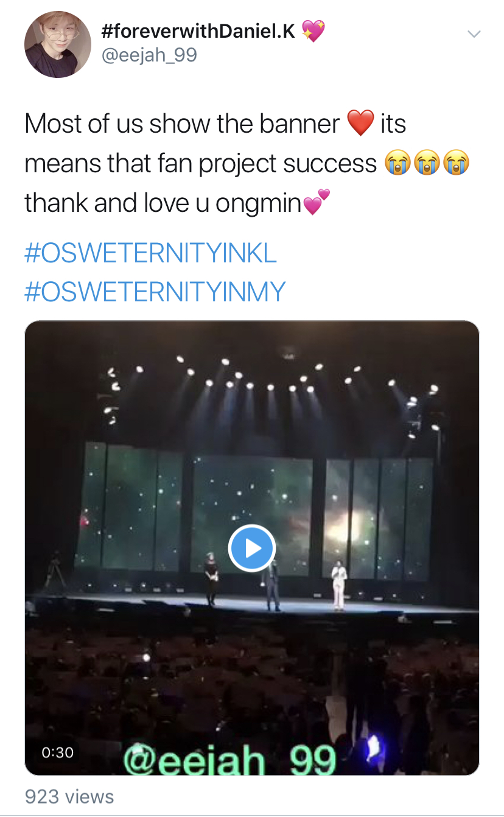
Task: Click the red heart emoji after "banner"
Action: (360, 124)
